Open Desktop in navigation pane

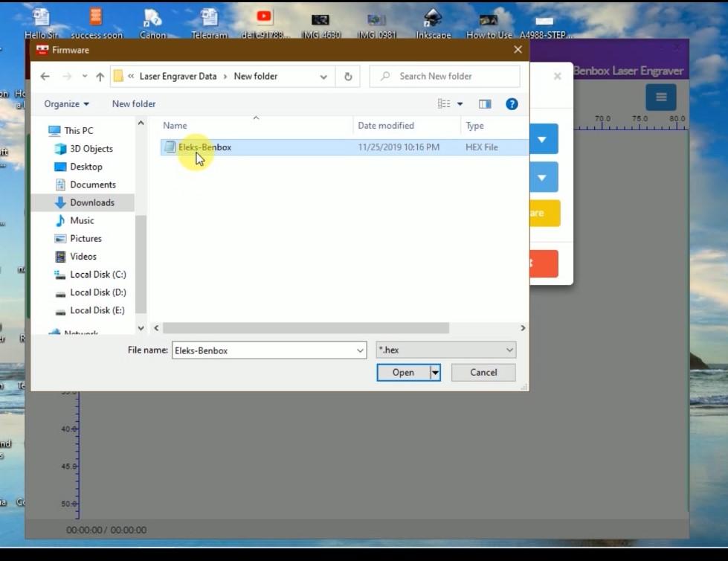click(86, 167)
